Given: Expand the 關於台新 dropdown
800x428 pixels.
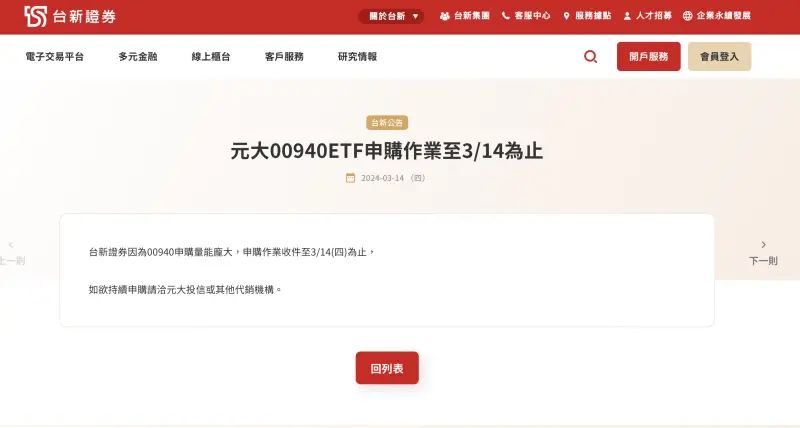Looking at the screenshot, I should point(391,16).
